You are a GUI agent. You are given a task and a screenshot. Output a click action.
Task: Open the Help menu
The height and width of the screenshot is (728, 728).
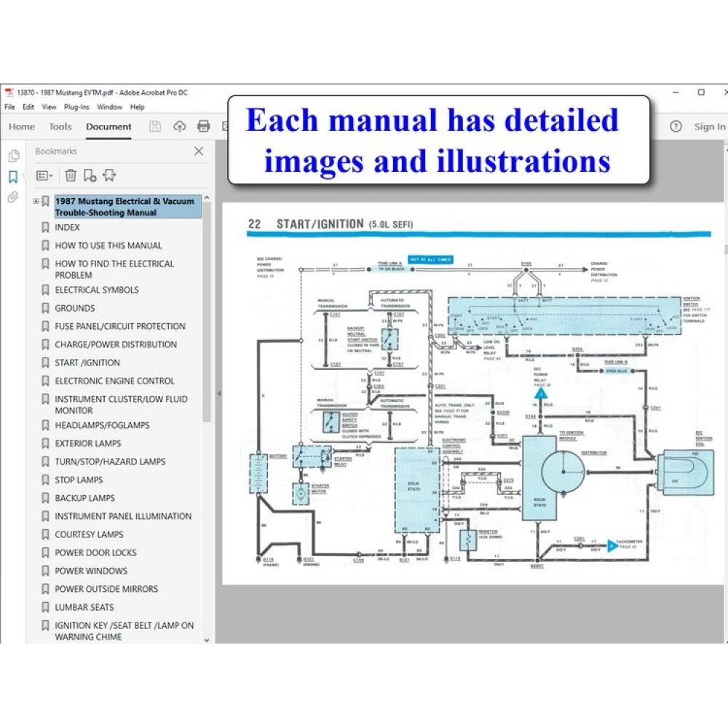tap(137, 107)
